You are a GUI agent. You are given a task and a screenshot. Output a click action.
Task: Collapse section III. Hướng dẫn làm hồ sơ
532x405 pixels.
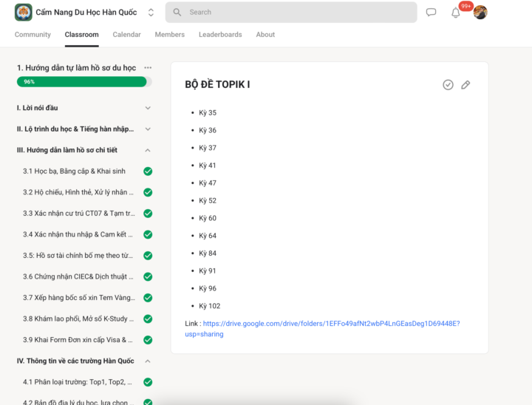click(x=148, y=150)
